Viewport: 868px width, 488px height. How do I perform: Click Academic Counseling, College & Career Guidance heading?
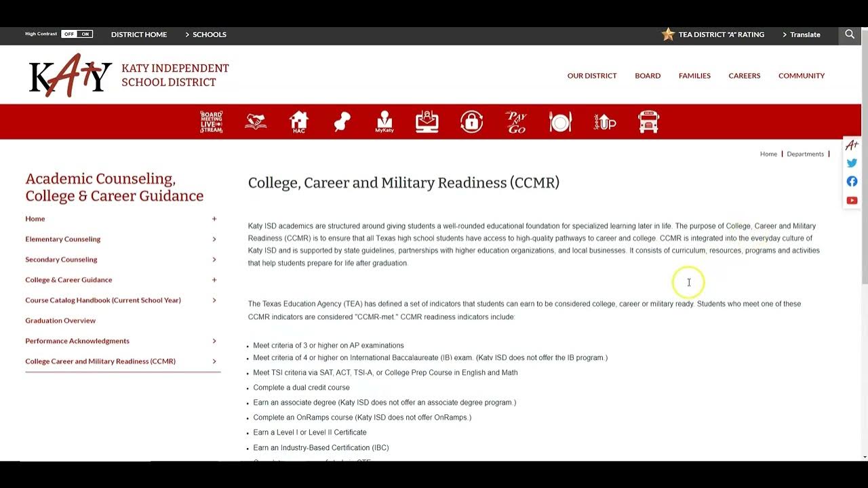pyautogui.click(x=115, y=187)
